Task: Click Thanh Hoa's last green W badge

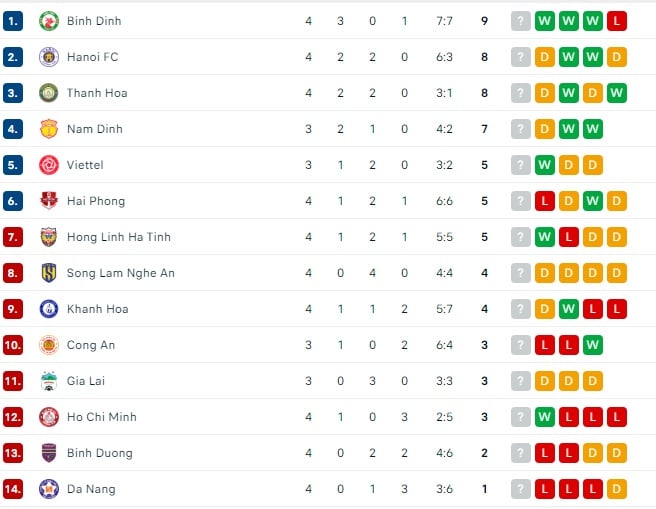Action: (617, 93)
